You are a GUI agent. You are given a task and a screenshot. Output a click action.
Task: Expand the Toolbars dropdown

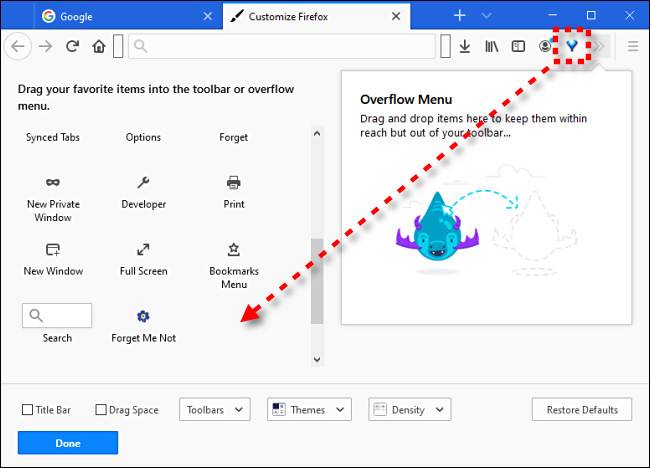pos(215,410)
